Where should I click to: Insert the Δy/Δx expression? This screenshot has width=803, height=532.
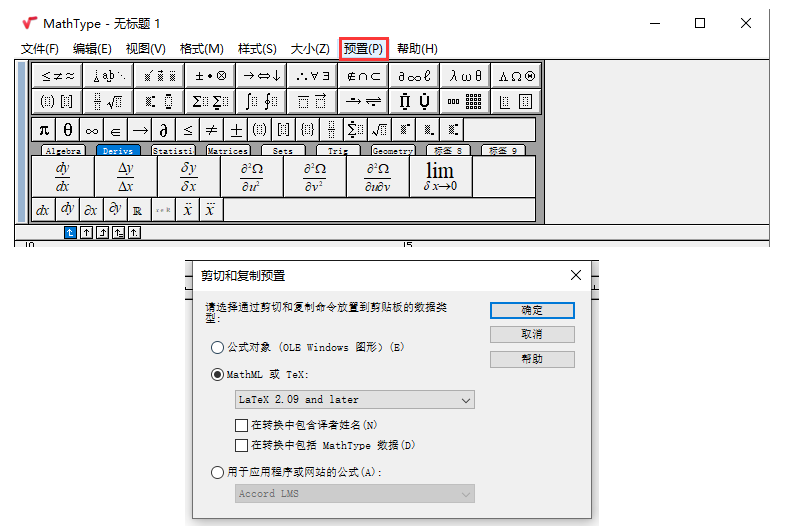coord(125,177)
